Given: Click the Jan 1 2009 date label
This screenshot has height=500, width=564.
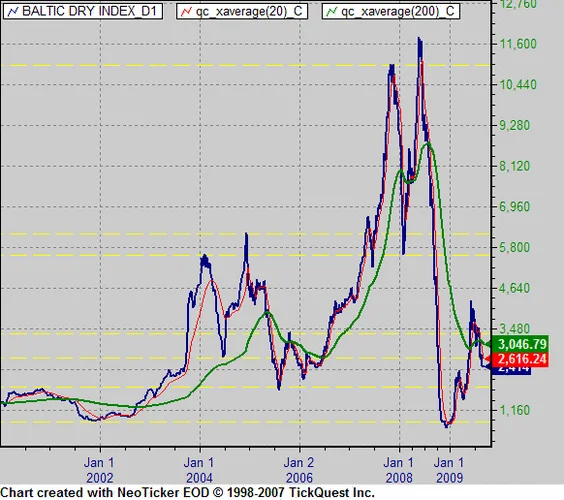Looking at the screenshot, I should pyautogui.click(x=449, y=470).
